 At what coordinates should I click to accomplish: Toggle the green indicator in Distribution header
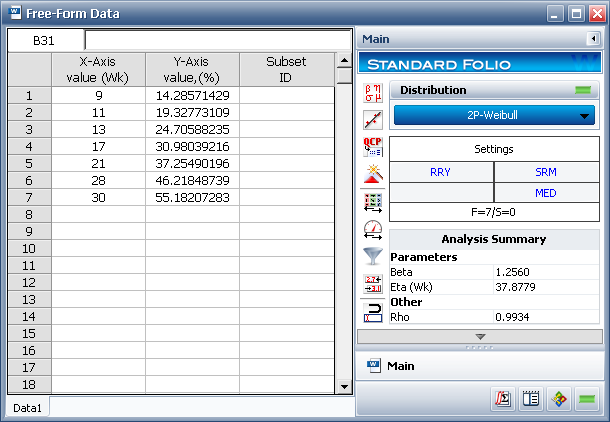pos(582,90)
